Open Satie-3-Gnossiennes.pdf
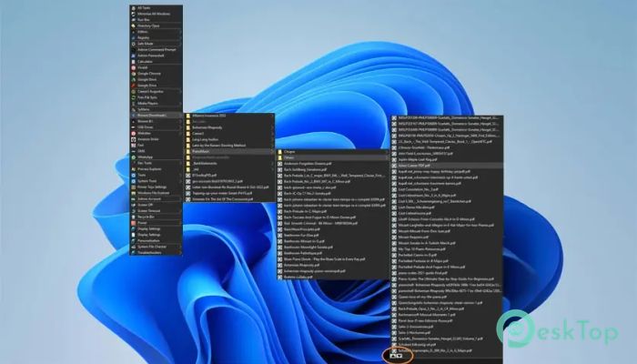 (x=447, y=327)
